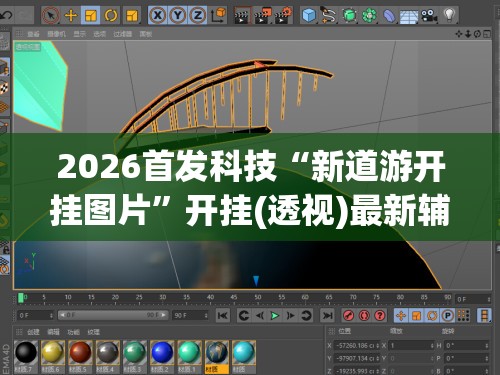
Task: Open the 摄像机 viewport menu
Action: click(56, 34)
